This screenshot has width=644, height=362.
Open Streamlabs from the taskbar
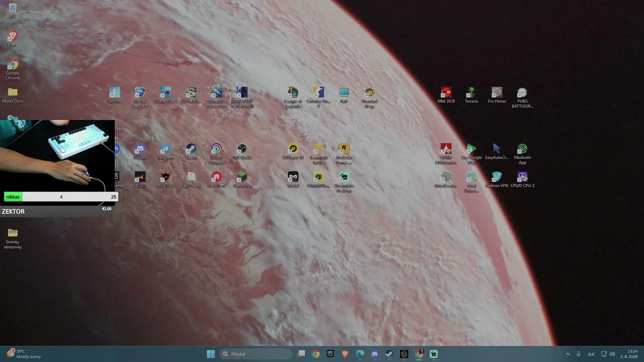(434, 354)
